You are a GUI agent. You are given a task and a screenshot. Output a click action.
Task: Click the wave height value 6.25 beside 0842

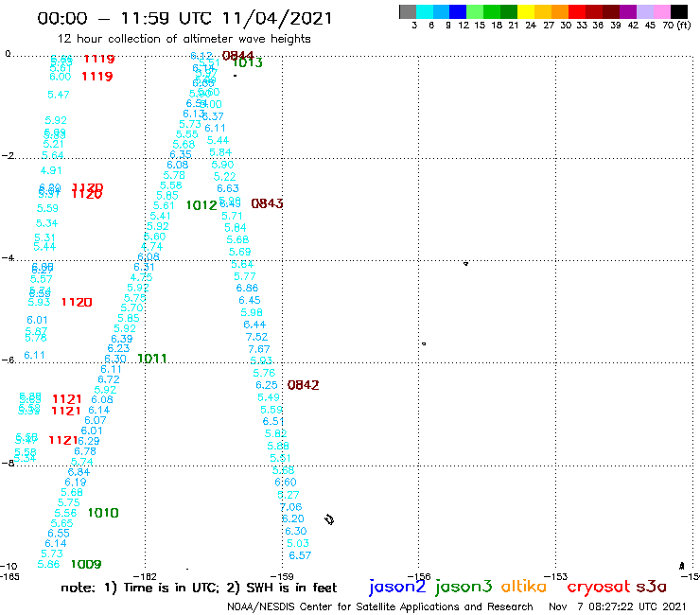267,385
